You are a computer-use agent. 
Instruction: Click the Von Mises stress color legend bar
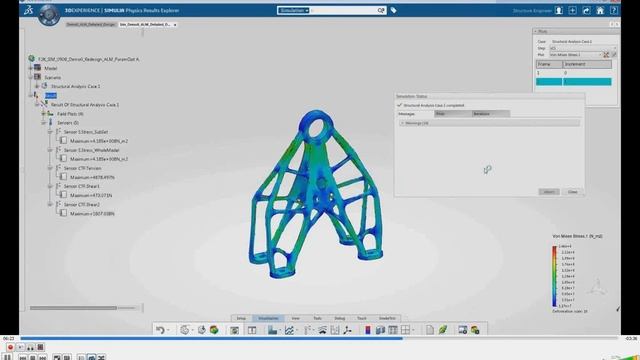click(x=554, y=276)
